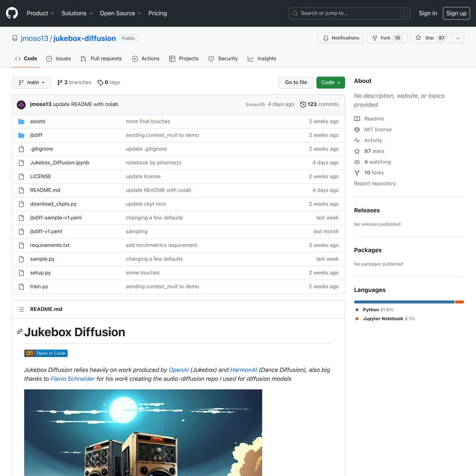Click the Search or jump to field
Screen dimensions: 476x476
pos(349,13)
